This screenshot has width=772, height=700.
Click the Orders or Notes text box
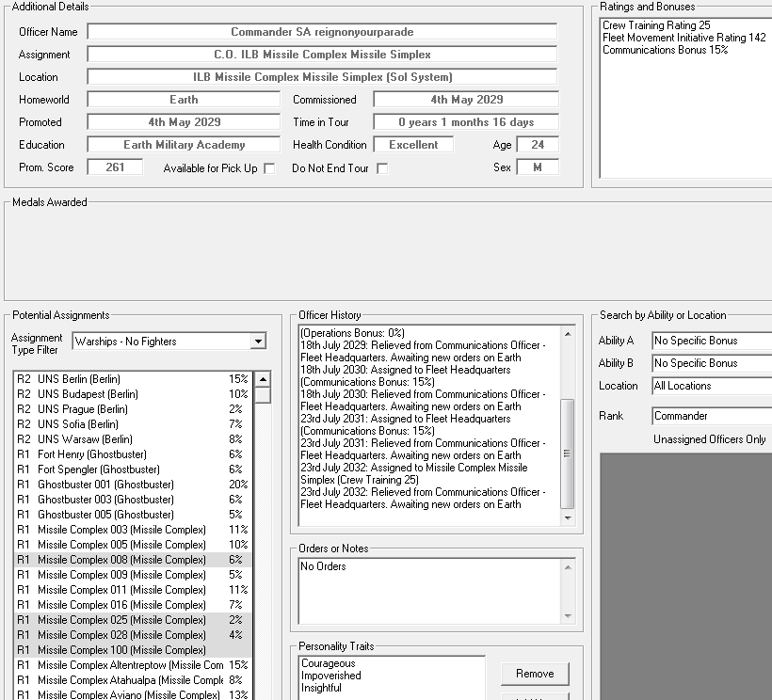point(429,591)
